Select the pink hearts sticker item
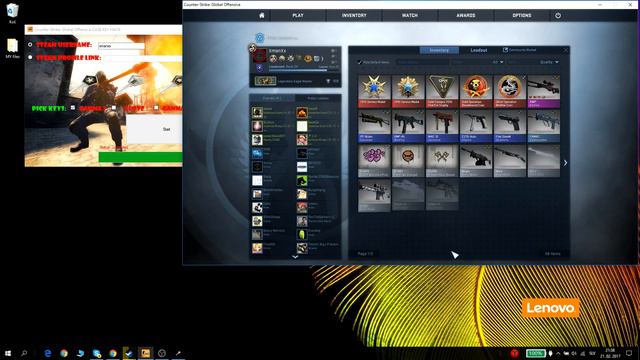 pos(374,160)
